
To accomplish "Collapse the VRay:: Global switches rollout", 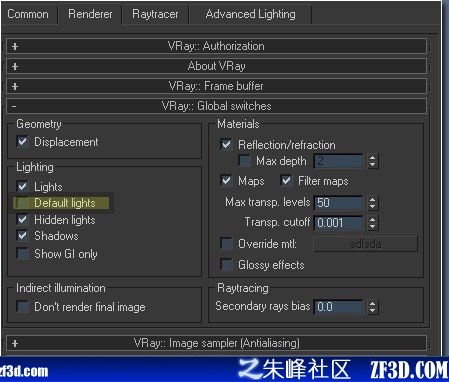I will click(216, 106).
